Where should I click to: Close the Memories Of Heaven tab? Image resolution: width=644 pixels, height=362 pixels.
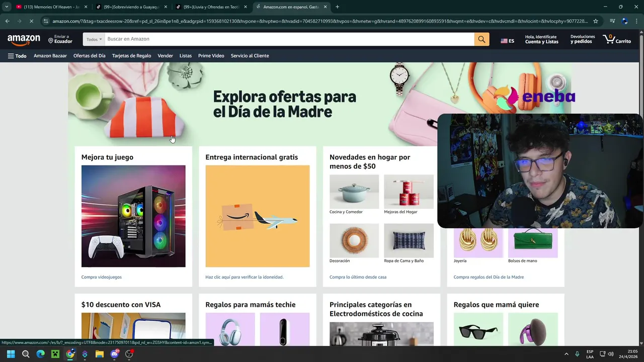point(86,7)
